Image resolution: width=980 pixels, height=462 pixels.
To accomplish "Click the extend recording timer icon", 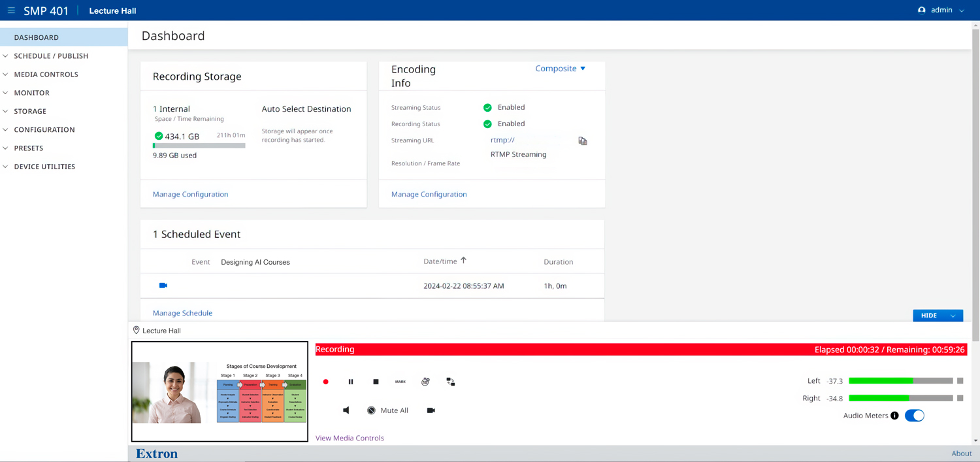I will (425, 382).
